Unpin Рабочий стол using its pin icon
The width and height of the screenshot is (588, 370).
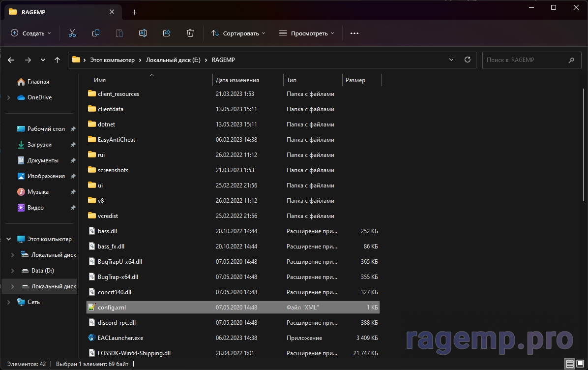pos(73,129)
